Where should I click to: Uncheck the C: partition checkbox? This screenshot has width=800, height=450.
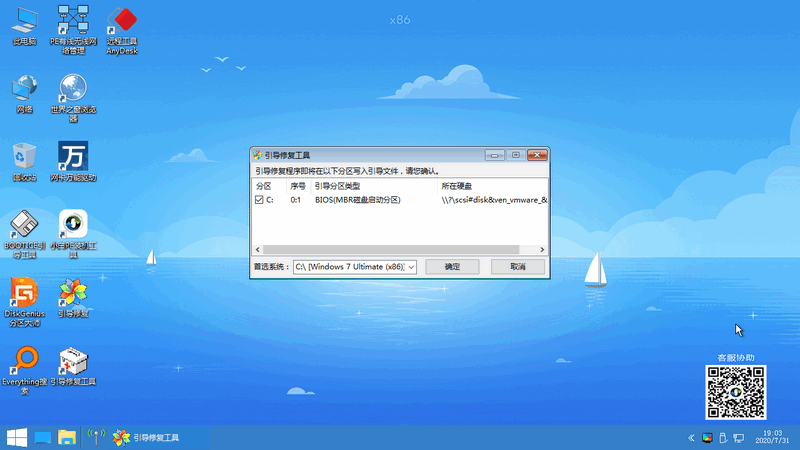(259, 201)
